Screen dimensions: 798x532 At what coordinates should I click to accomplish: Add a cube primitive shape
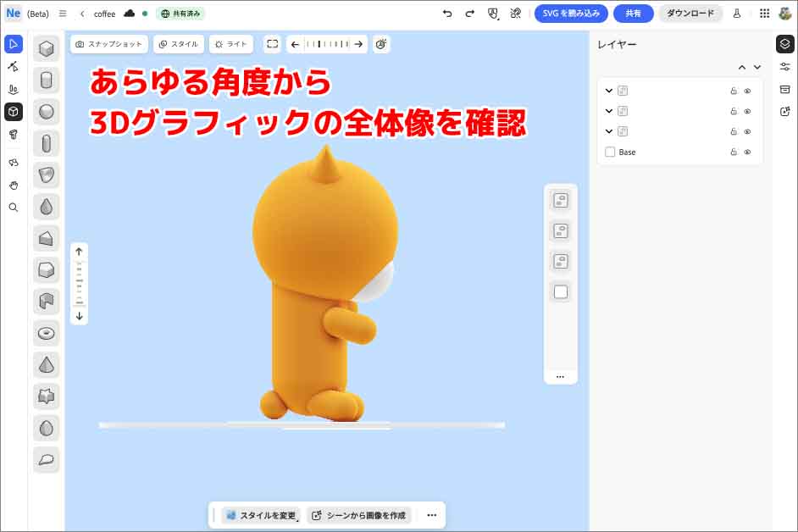point(47,49)
